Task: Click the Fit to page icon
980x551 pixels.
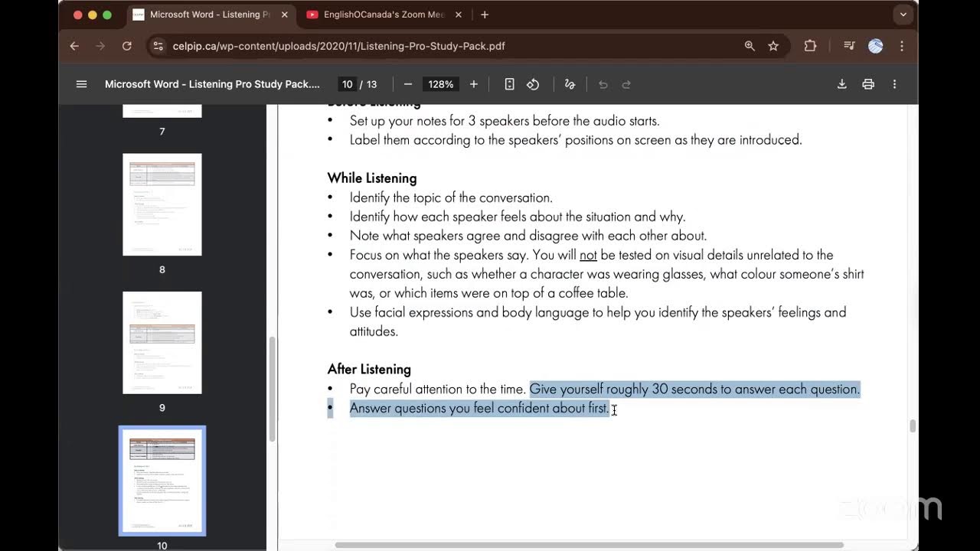Action: pyautogui.click(x=509, y=84)
